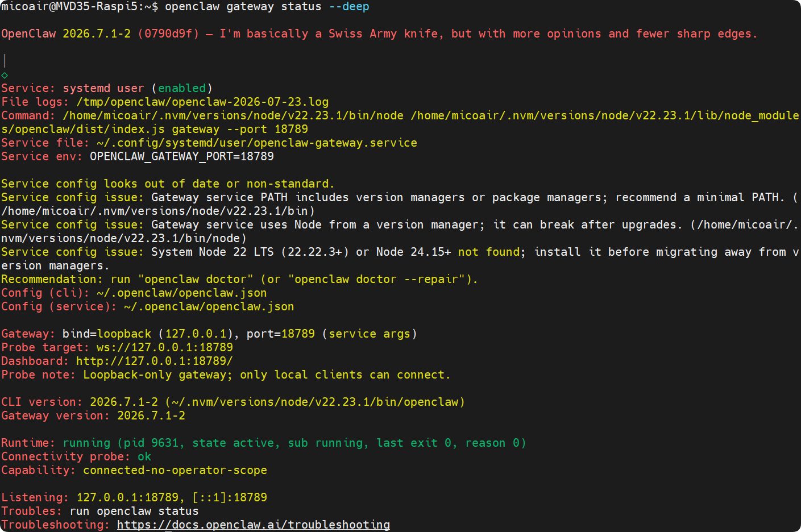Click the Gateway version 2026.7.1-2 value
801x532 pixels.
(151, 415)
